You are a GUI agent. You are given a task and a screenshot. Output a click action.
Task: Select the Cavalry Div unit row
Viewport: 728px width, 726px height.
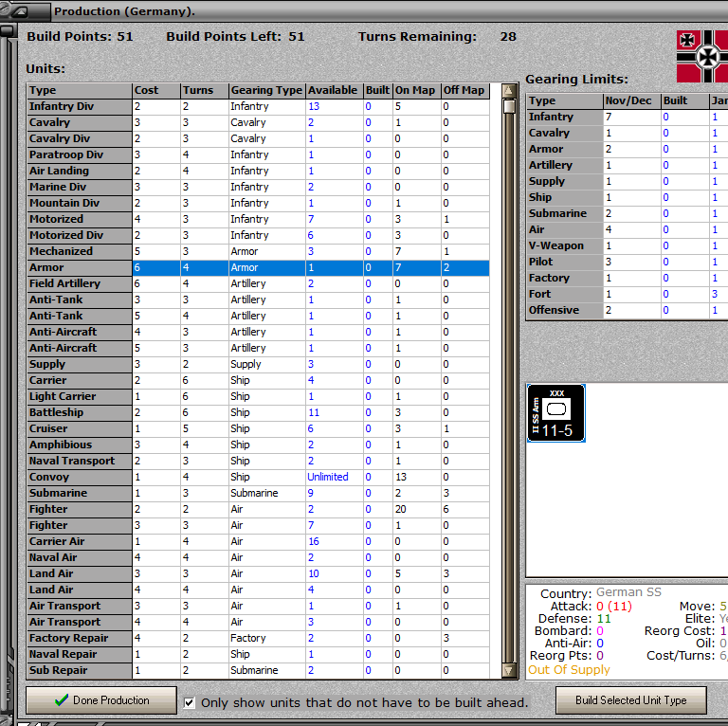tap(258, 138)
